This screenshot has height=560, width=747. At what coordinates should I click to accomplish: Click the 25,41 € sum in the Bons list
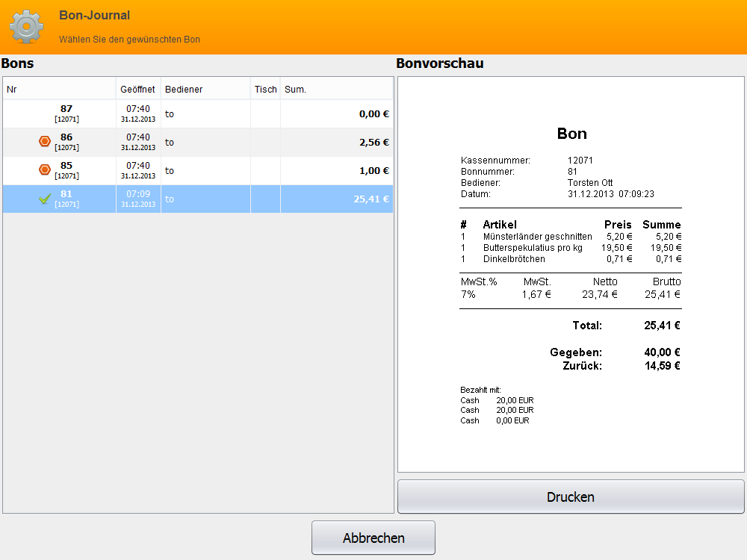[x=371, y=199]
